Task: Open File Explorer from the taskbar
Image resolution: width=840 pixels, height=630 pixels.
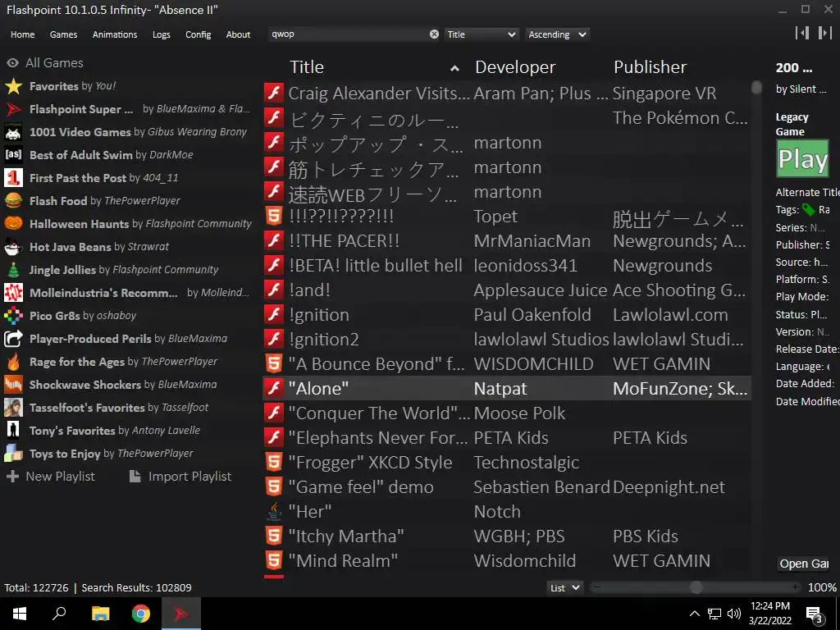Action: coord(100,614)
